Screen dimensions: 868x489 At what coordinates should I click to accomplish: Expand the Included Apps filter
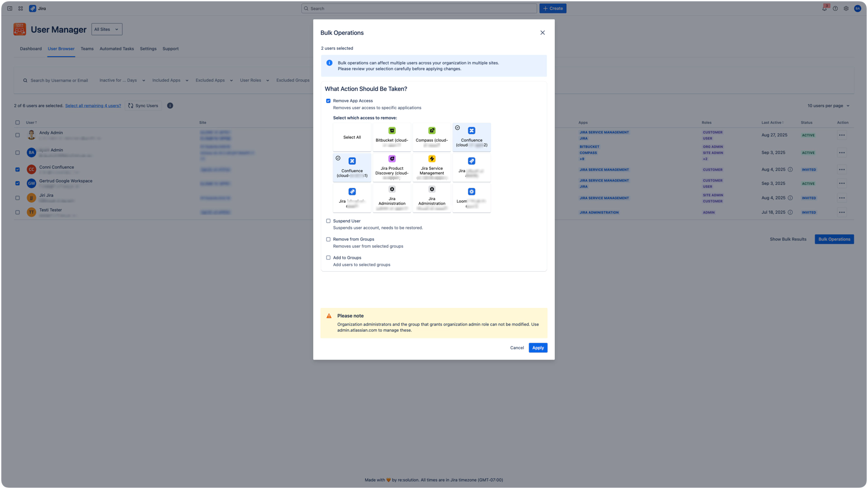click(170, 81)
